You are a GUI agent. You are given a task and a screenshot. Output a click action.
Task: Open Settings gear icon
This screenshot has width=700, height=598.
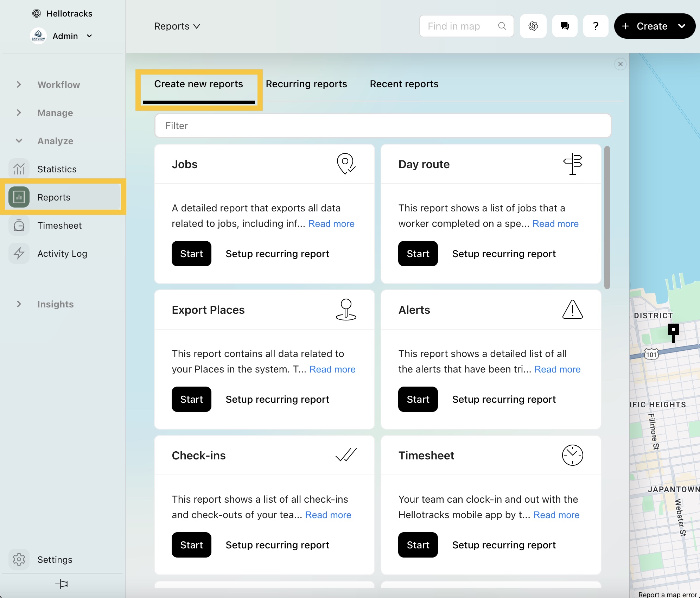(19, 559)
